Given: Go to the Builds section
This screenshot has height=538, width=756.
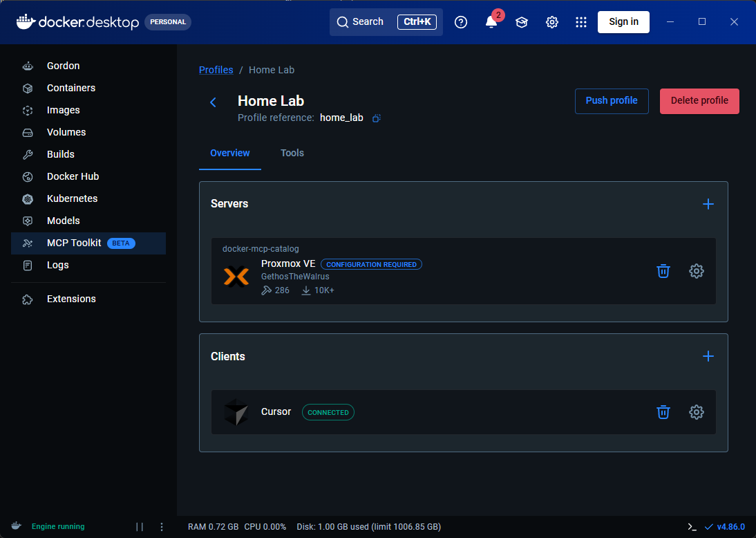Looking at the screenshot, I should pyautogui.click(x=88, y=154).
